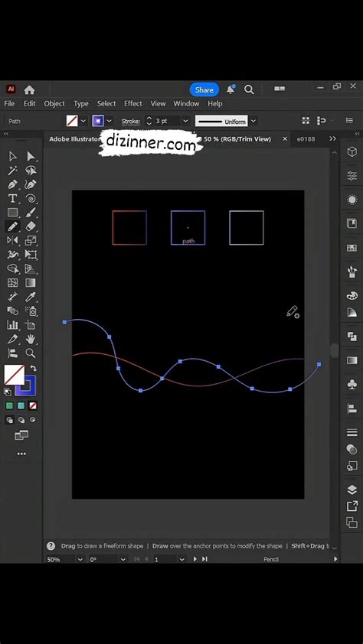Open the 50% zoom level dropdown

click(80, 559)
